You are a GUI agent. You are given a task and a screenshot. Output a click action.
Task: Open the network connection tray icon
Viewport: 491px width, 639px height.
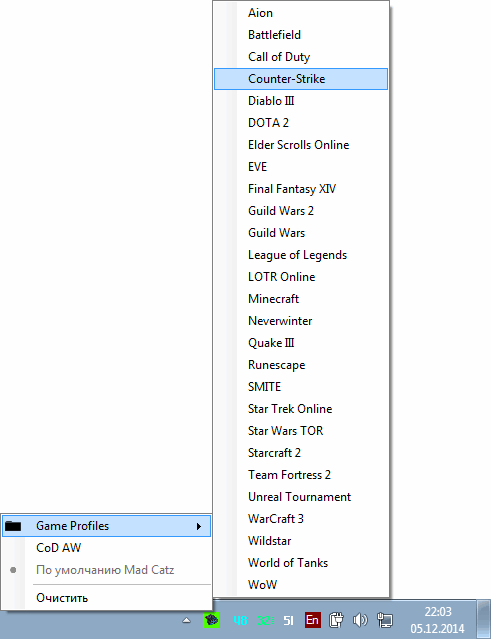point(385,620)
